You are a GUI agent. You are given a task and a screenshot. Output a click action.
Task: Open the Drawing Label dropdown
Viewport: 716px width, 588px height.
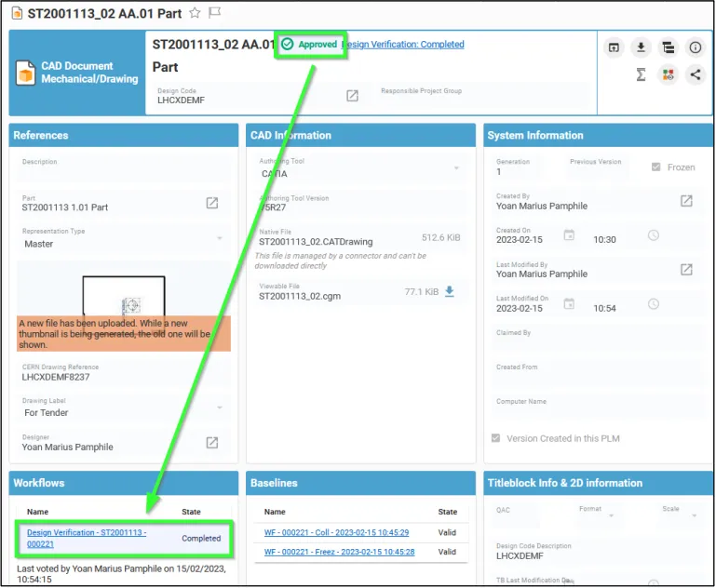[x=220, y=408]
